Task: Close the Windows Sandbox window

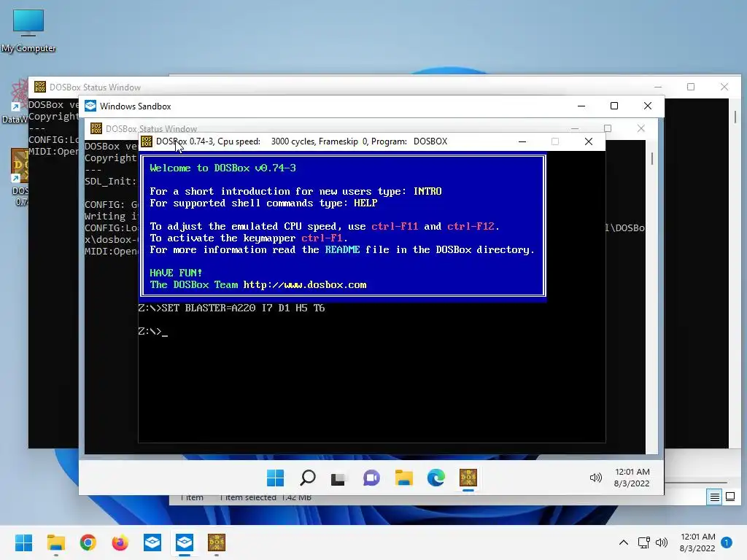Action: (x=648, y=106)
